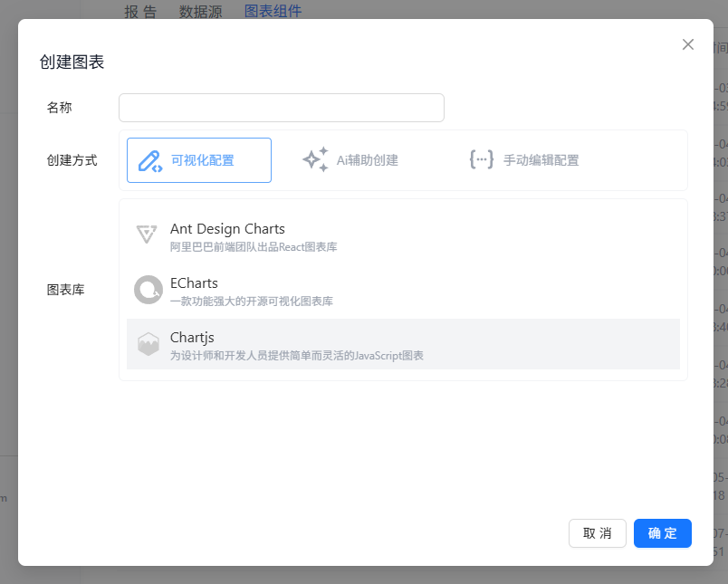Choose the Ai辅助创建 creation option
The height and width of the screenshot is (584, 728).
click(350, 160)
